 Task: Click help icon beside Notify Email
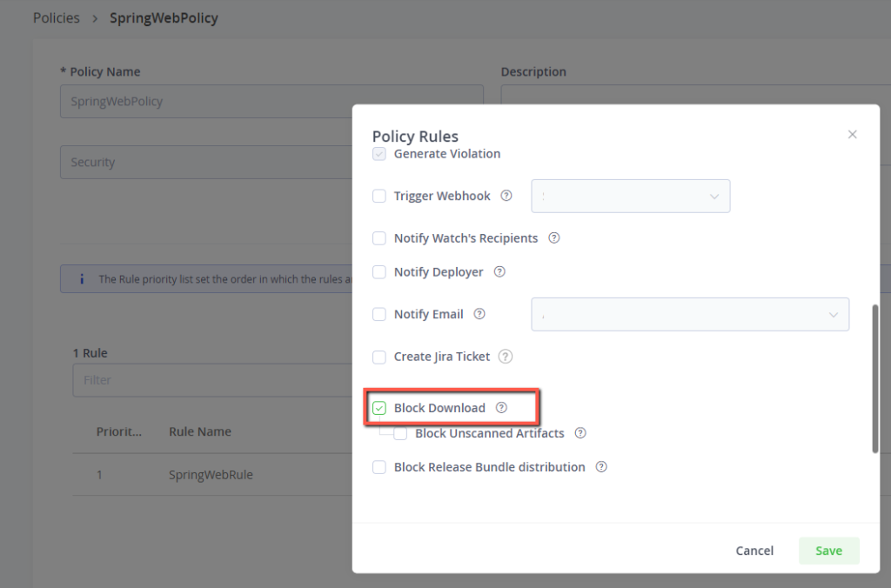(x=479, y=314)
